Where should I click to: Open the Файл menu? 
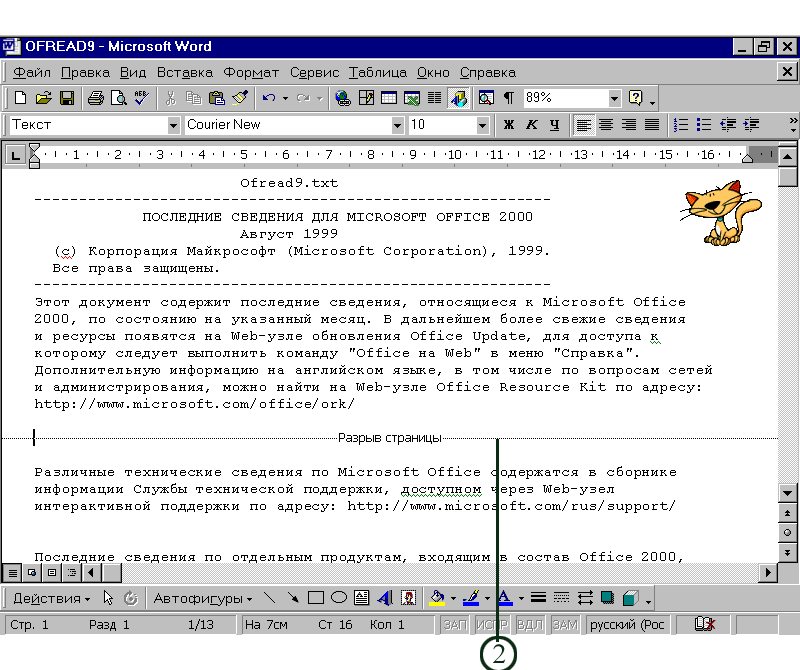32,72
